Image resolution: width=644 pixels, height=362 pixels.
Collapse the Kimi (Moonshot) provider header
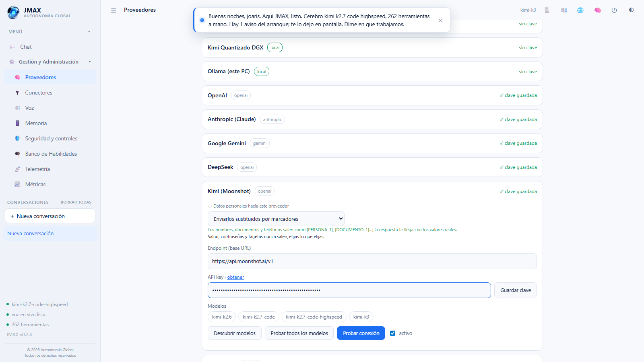[x=372, y=191]
